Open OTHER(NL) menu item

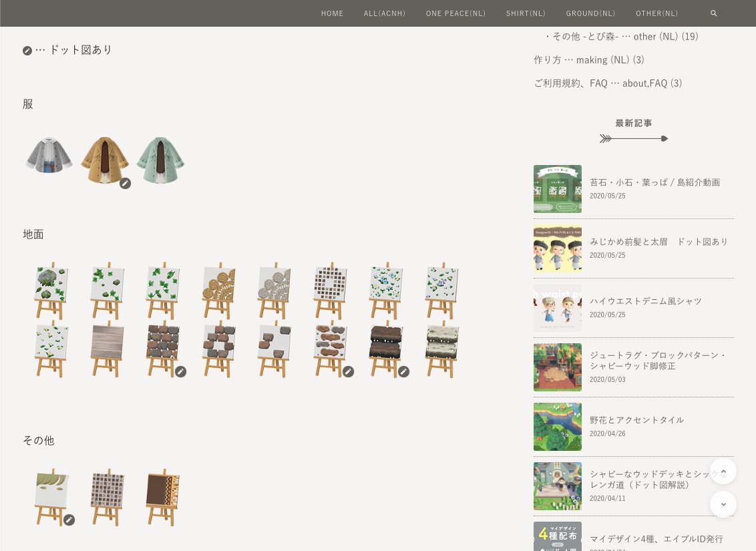point(656,13)
